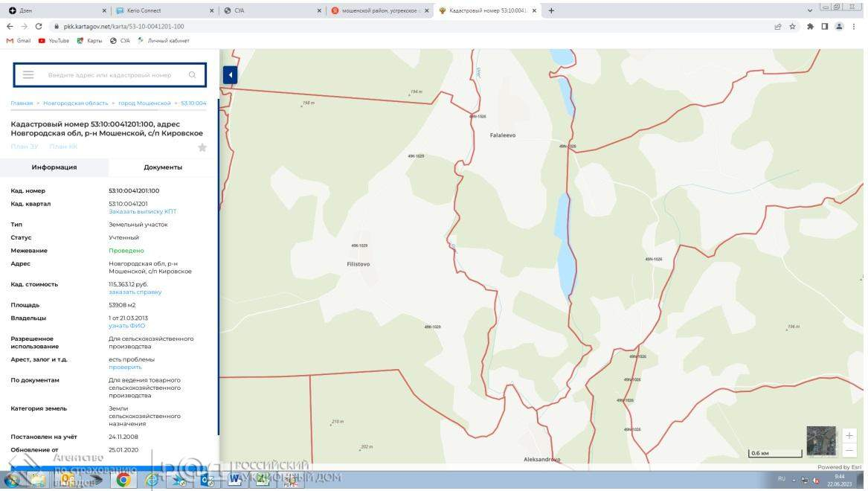The height and width of the screenshot is (491, 868).
Task: Switch to satellite basemap thumbnail
Action: (821, 441)
